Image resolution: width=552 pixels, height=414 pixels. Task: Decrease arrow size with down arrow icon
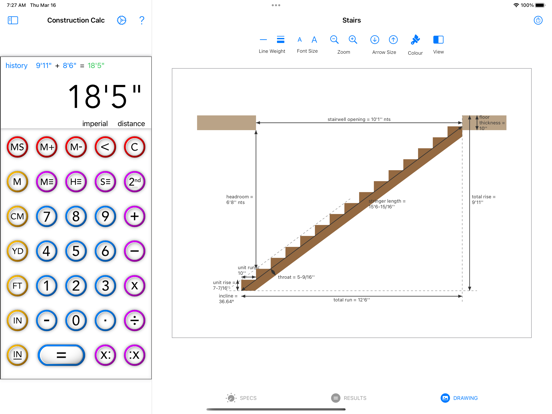point(375,39)
